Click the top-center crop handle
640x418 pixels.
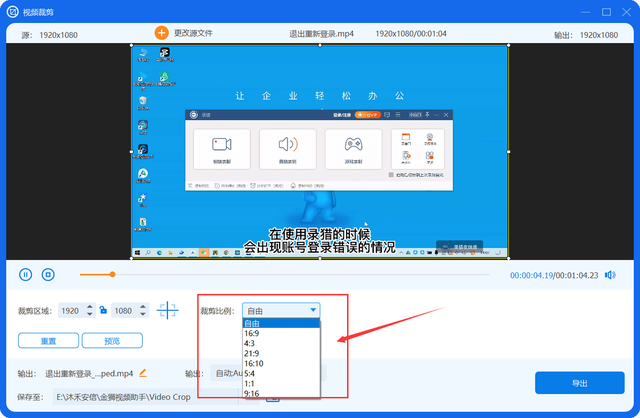[320, 45]
